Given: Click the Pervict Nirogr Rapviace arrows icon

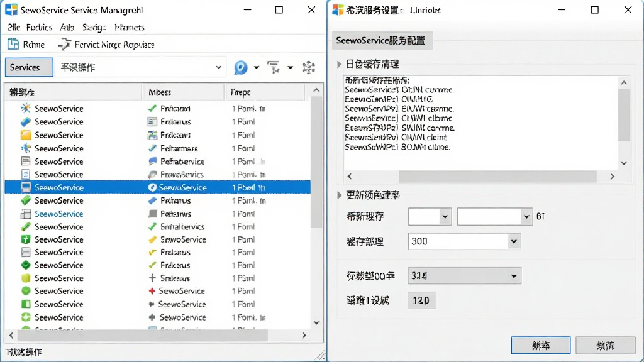Looking at the screenshot, I should click(x=65, y=45).
